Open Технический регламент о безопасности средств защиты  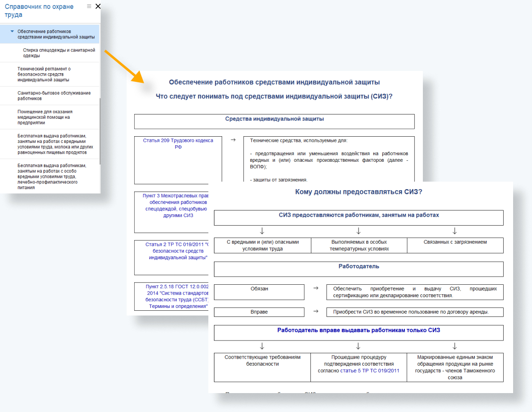click(x=47, y=74)
